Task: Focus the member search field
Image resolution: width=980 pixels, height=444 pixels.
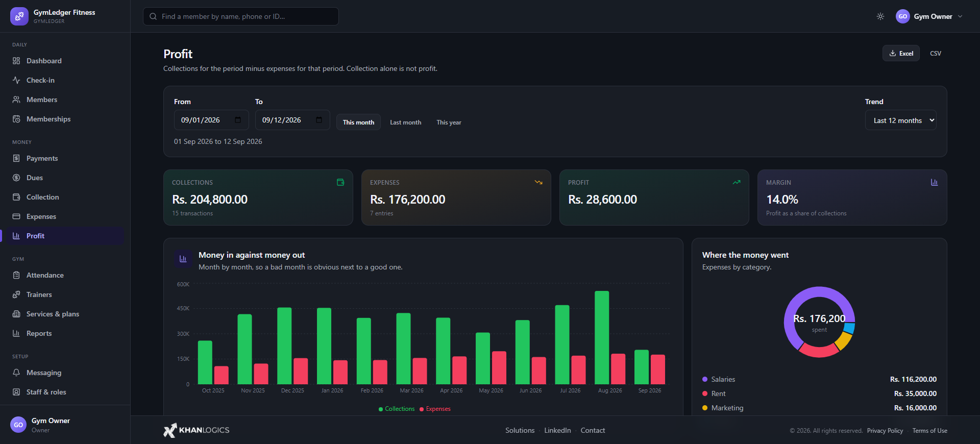Action: (x=241, y=16)
